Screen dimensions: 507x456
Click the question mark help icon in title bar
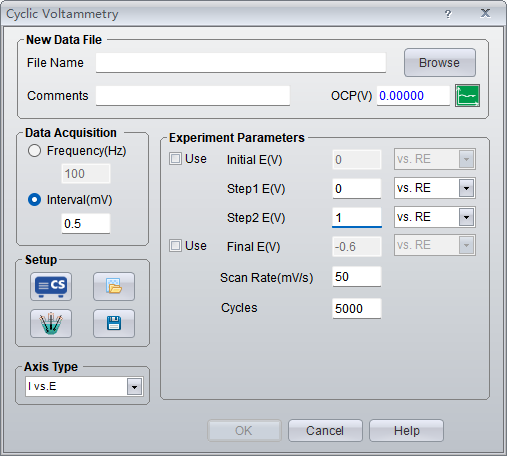pyautogui.click(x=448, y=14)
